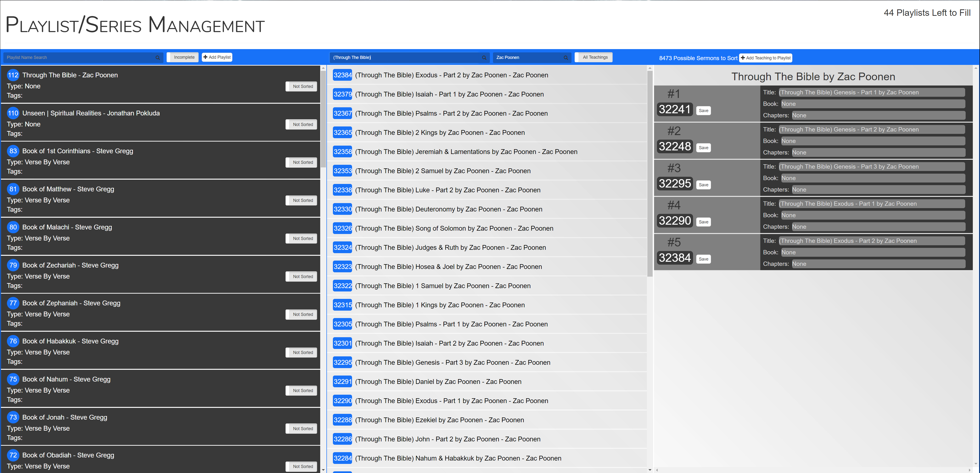Edit the Title field of entry #1
The width and height of the screenshot is (980, 473).
(x=872, y=92)
